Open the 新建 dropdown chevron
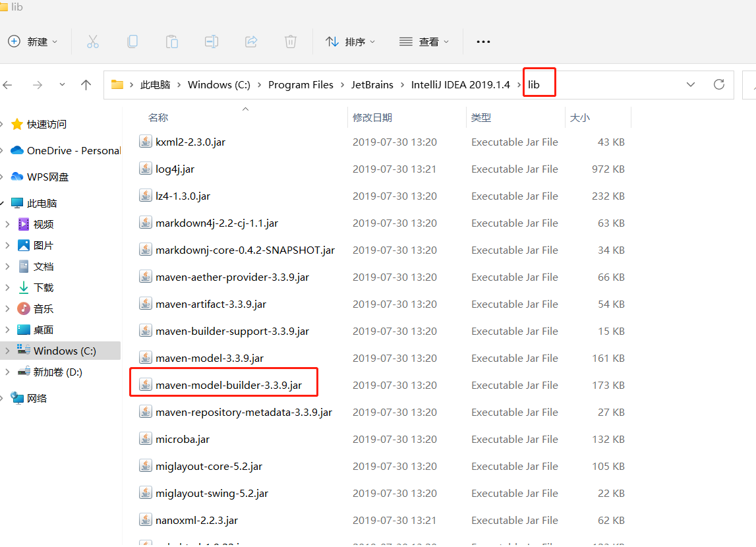 pos(55,41)
